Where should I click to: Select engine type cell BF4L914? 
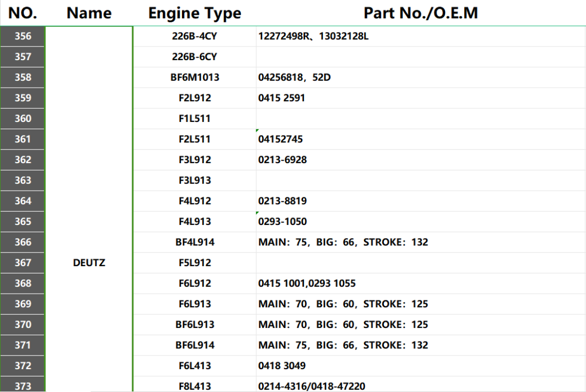195,241
